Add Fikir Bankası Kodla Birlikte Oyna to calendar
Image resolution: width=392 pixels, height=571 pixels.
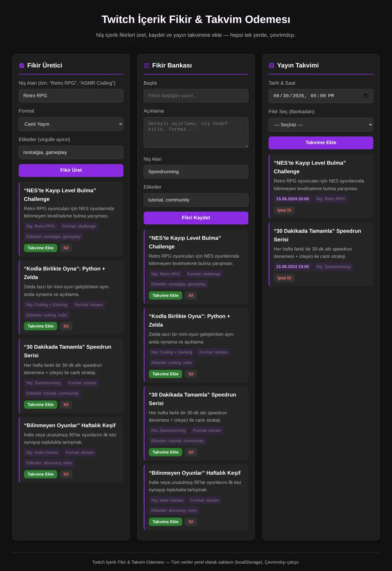coord(166,374)
